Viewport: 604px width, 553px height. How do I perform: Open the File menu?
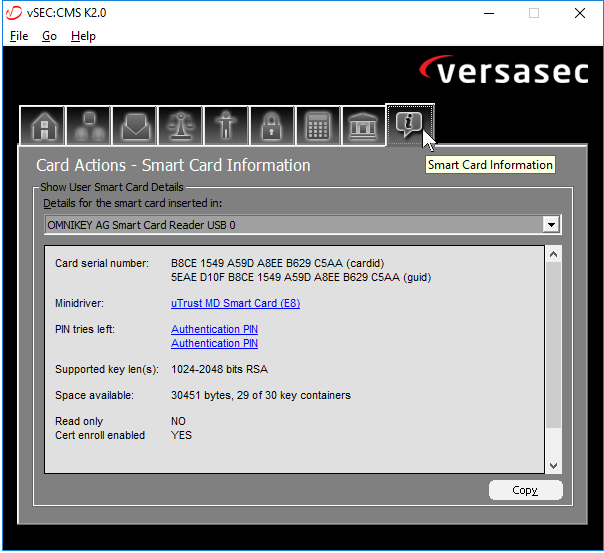click(x=19, y=36)
